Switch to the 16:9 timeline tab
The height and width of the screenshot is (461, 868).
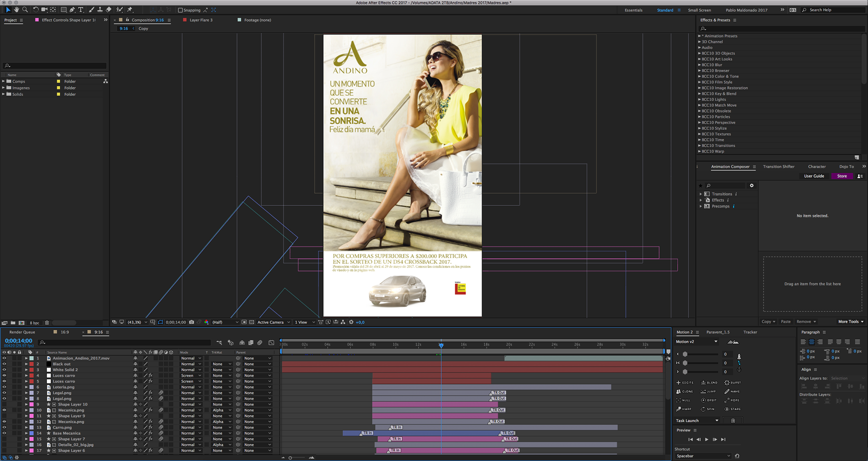click(65, 332)
